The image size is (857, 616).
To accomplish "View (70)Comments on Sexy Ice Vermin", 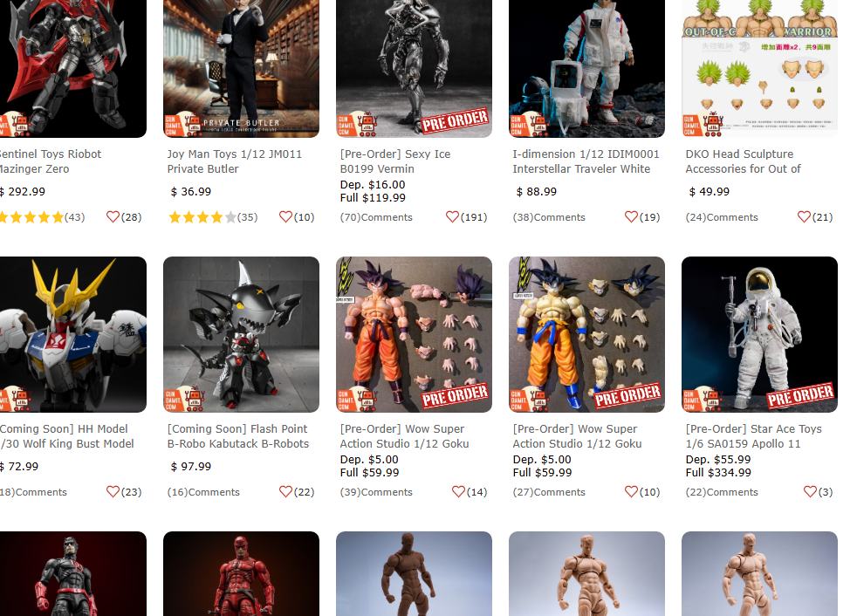I will [376, 217].
